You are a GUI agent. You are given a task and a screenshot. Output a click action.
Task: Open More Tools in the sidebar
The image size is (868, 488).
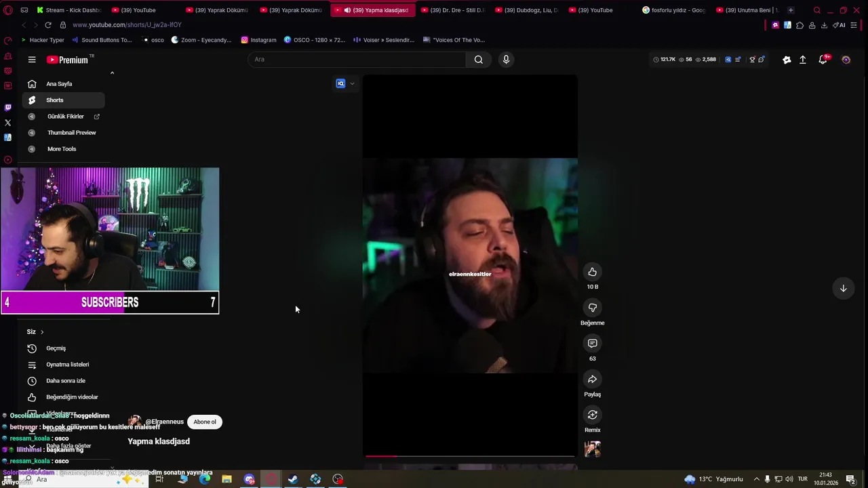[64, 149]
